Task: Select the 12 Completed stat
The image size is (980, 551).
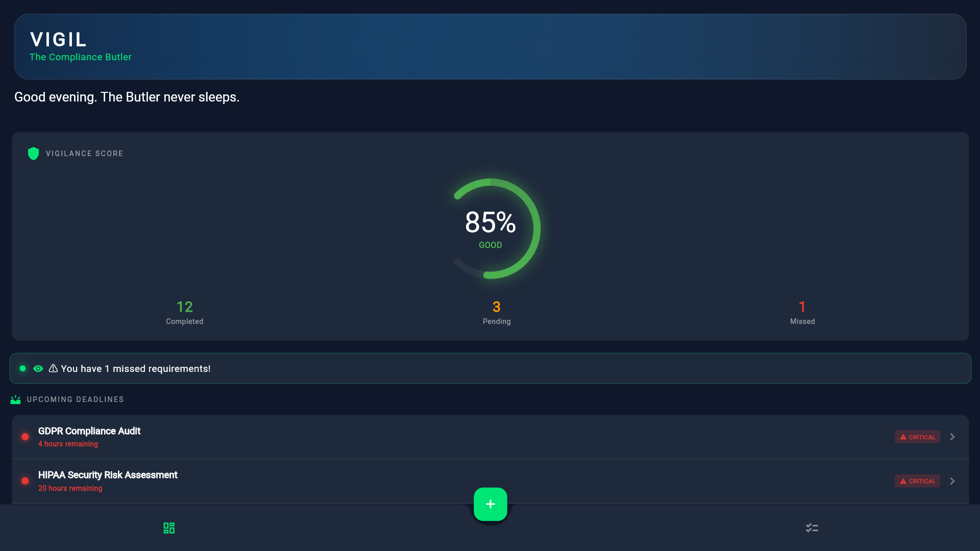Action: pos(184,312)
